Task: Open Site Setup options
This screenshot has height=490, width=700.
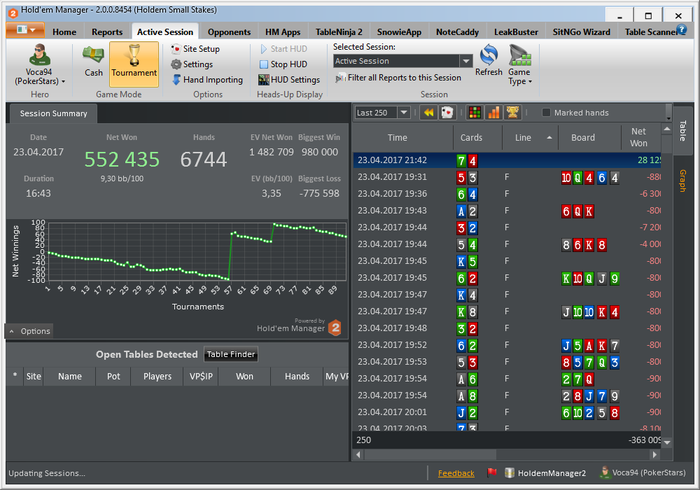Action: 196,49
